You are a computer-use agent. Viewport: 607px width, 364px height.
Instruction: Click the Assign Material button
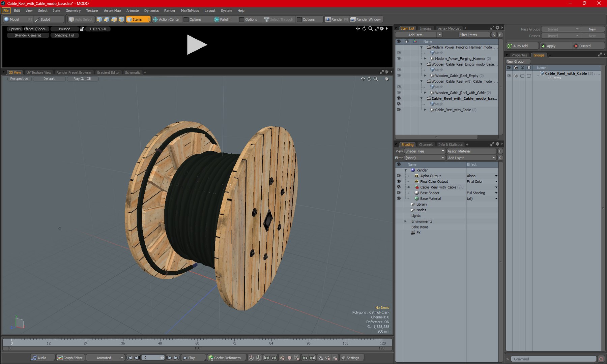pyautogui.click(x=471, y=151)
